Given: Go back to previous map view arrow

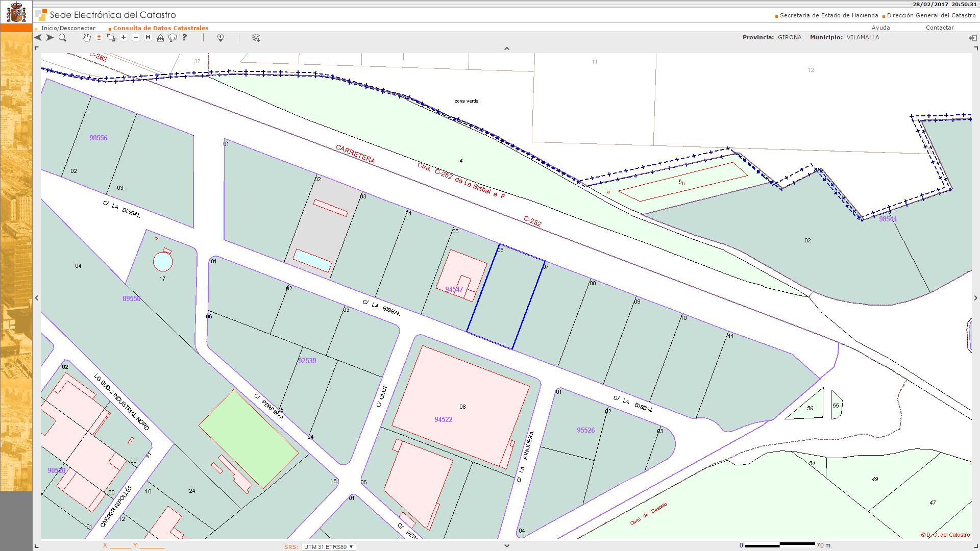Looking at the screenshot, I should tap(38, 38).
